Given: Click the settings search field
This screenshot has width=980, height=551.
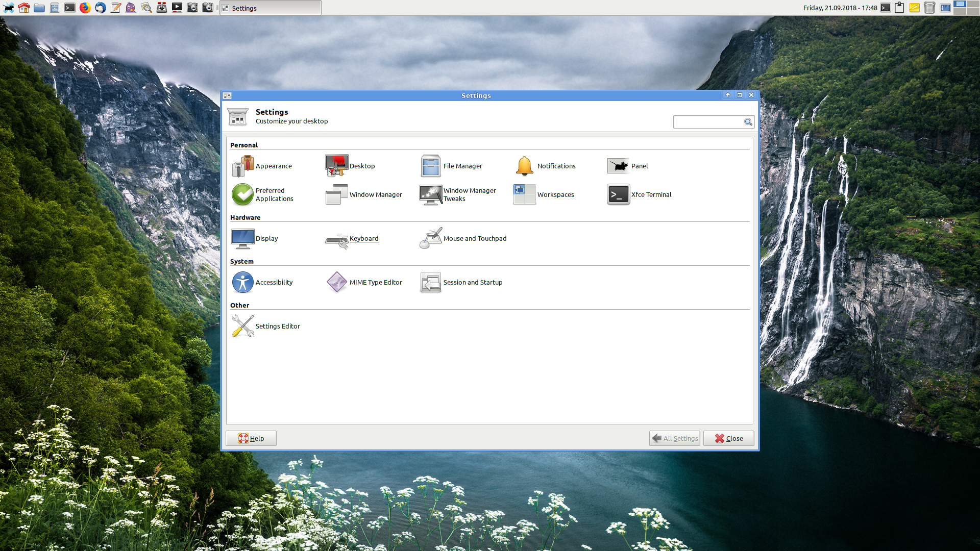Looking at the screenshot, I should pyautogui.click(x=708, y=122).
